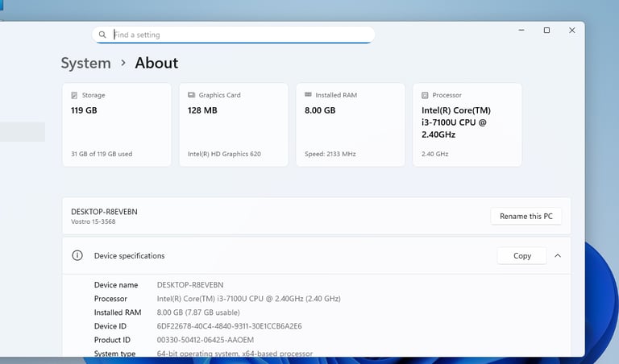The width and height of the screenshot is (619, 364).
Task: Focus the Find a setting search field
Action: pos(233,35)
